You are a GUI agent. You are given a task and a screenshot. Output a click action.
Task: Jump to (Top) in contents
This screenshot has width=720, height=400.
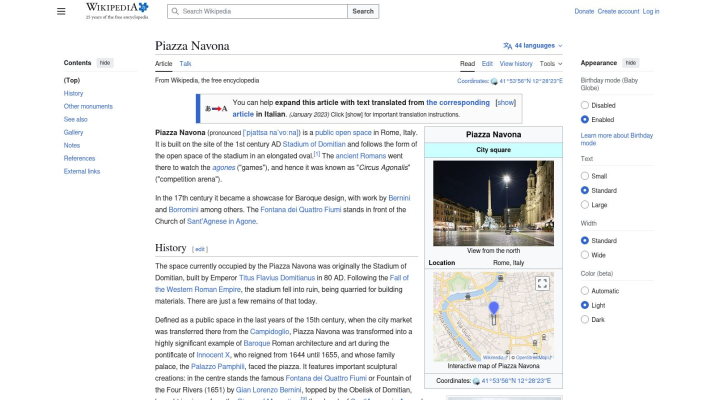click(x=72, y=80)
